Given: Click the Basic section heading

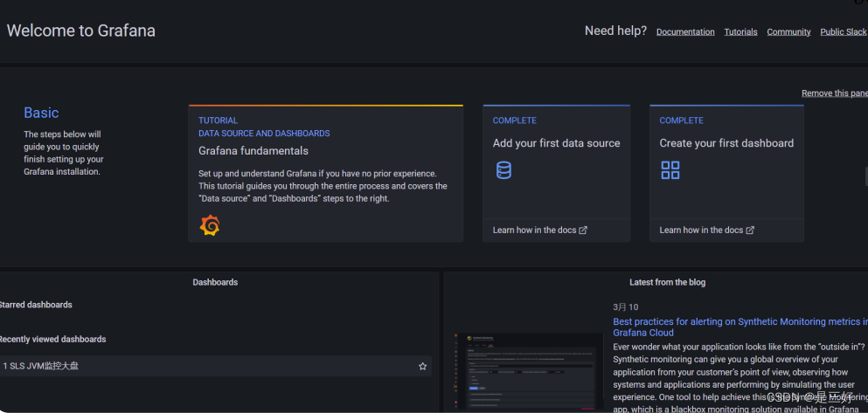Looking at the screenshot, I should coord(41,113).
